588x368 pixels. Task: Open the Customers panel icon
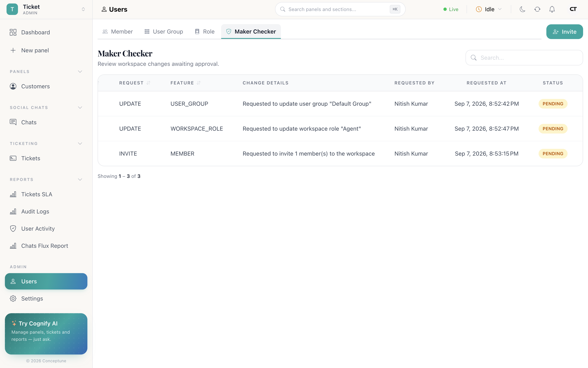pyautogui.click(x=13, y=86)
